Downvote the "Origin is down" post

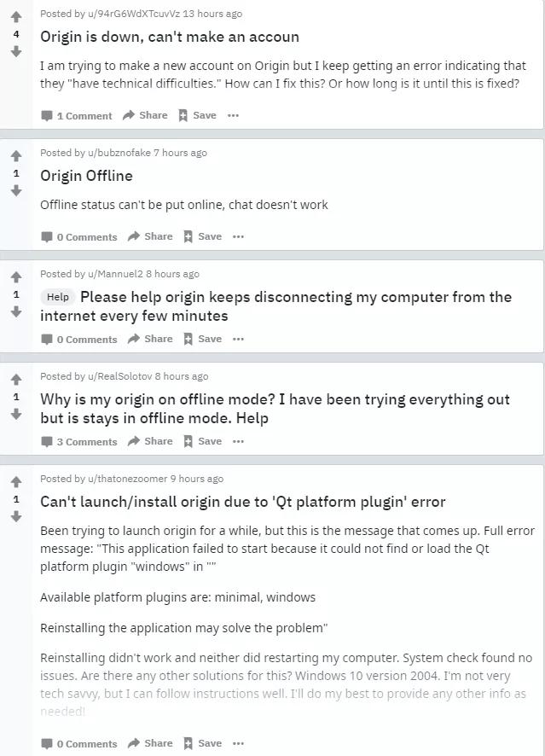pyautogui.click(x=15, y=52)
